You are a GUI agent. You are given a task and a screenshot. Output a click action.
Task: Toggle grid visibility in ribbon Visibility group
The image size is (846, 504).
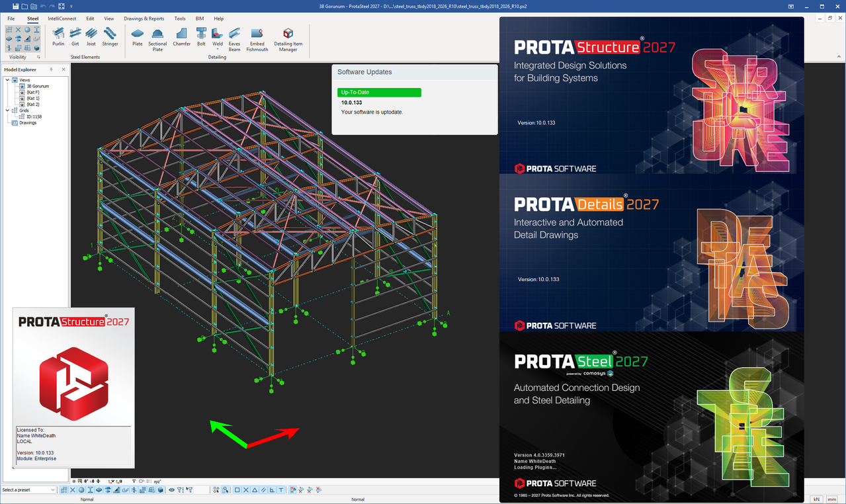tap(9, 30)
